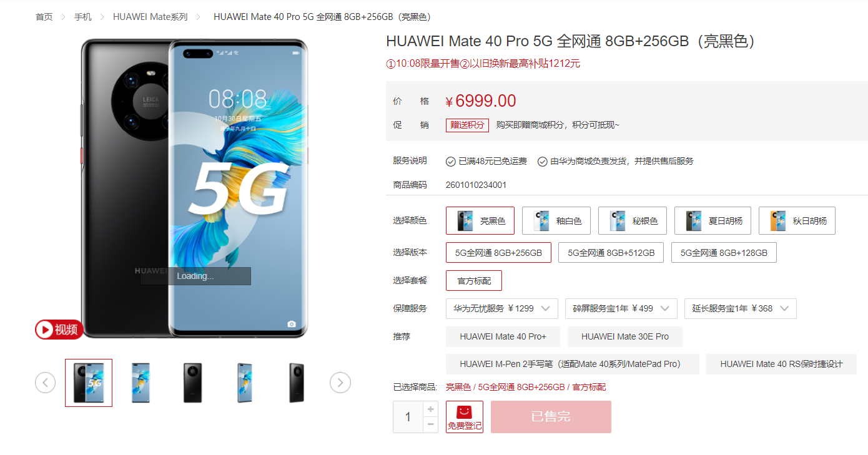The height and width of the screenshot is (455, 868).
Task: Open HUAWEI Mate 40 RS保时捷设计 recommendation
Action: (781, 364)
